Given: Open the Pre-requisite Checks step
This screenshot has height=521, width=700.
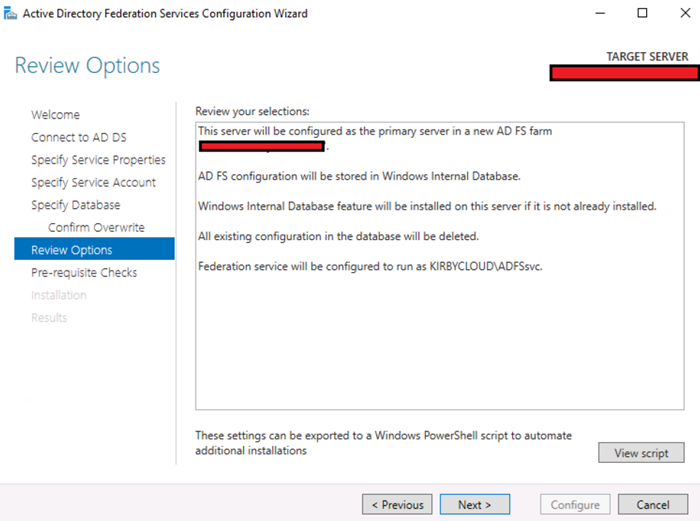Looking at the screenshot, I should point(84,272).
